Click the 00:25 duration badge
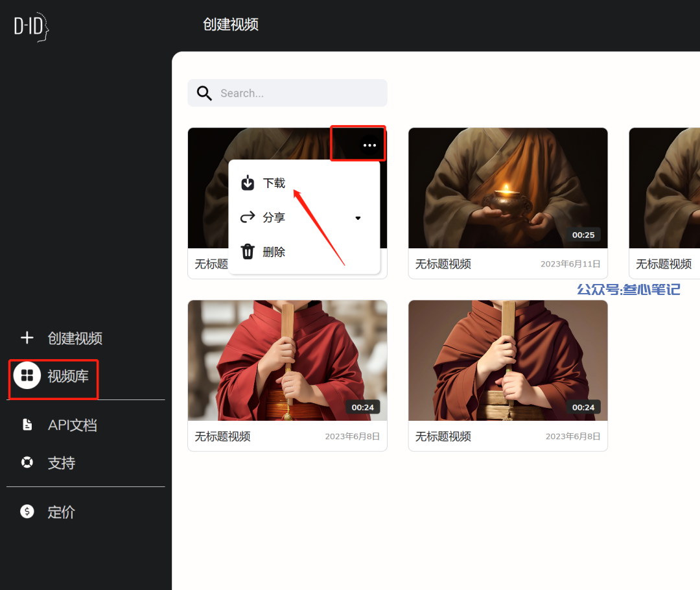 (583, 235)
